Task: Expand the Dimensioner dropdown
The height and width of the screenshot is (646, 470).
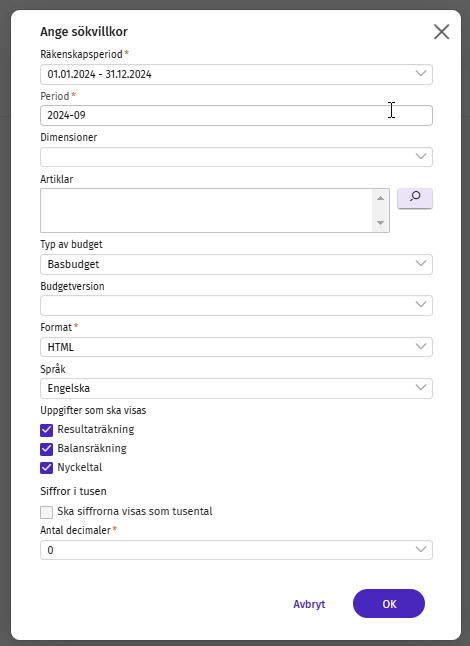Action: 236,157
